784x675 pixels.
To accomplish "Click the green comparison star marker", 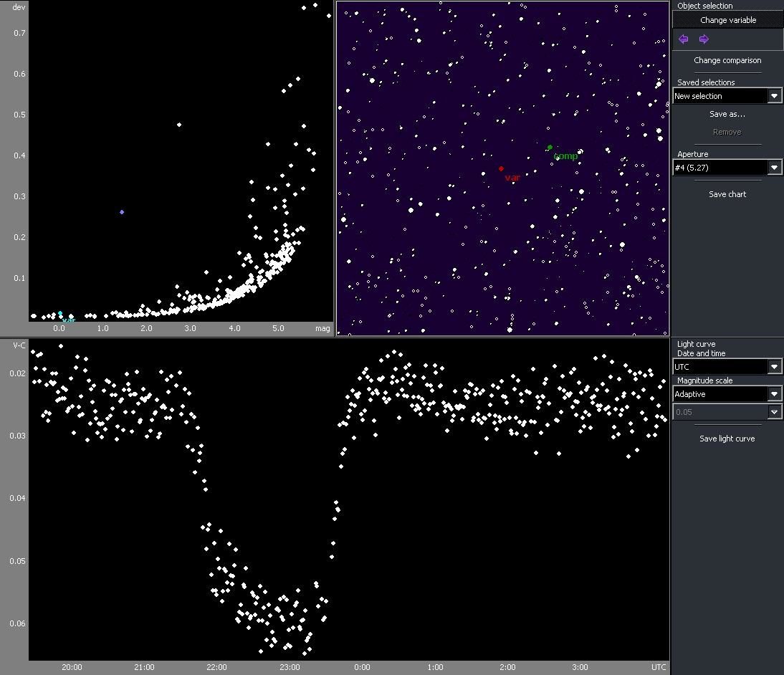I will click(x=550, y=148).
